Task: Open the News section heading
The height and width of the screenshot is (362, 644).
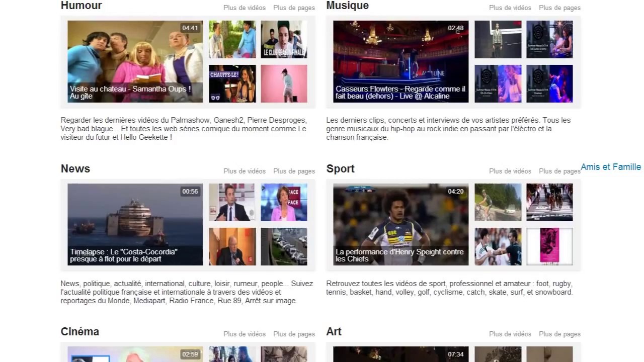Action: 75,168
